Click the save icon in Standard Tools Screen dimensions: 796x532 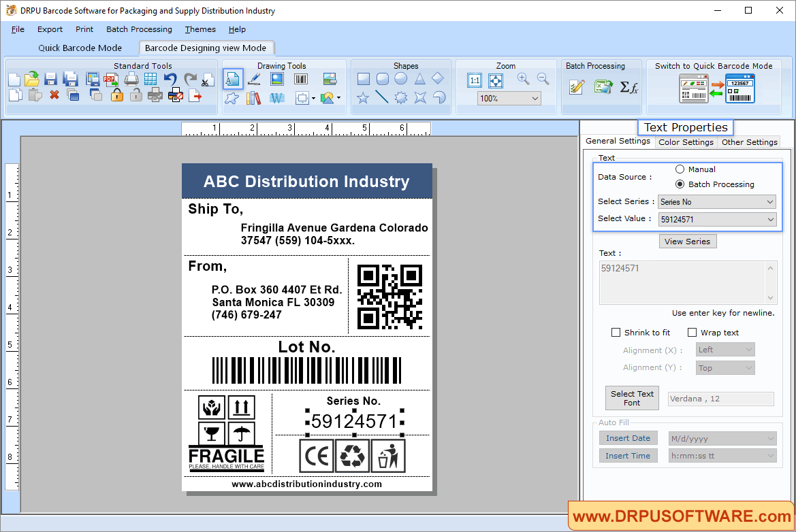(x=50, y=79)
